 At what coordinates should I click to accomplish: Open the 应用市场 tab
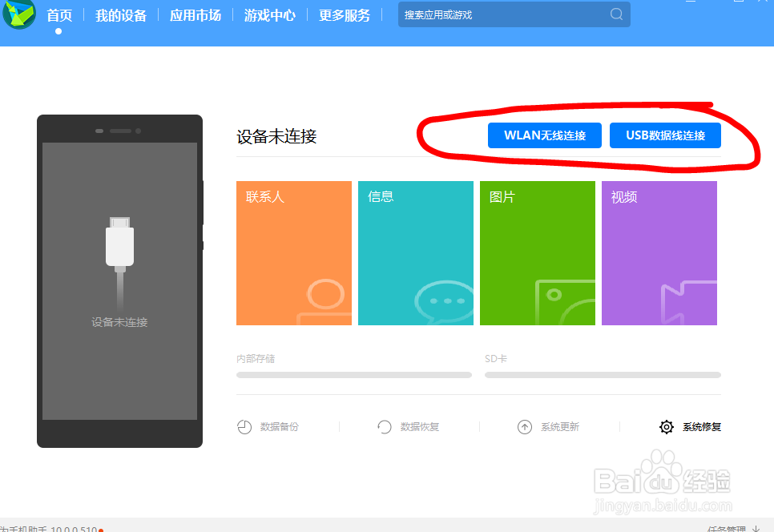coord(196,15)
